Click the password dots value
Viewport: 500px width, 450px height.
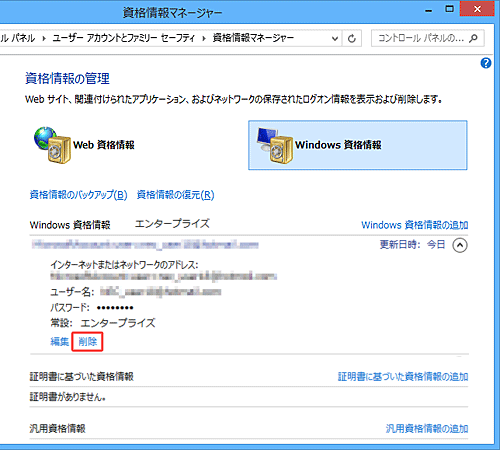(x=115, y=308)
